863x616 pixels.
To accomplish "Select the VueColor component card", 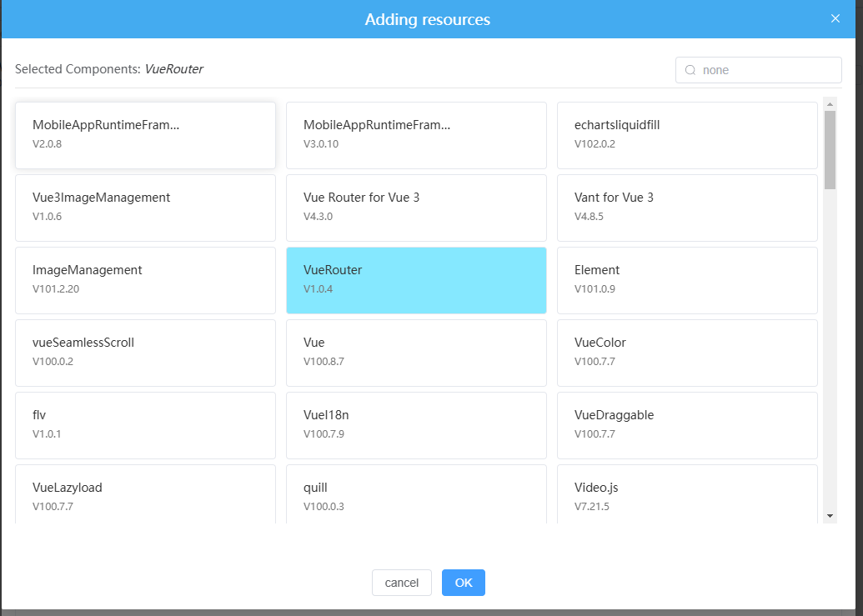I will point(687,353).
